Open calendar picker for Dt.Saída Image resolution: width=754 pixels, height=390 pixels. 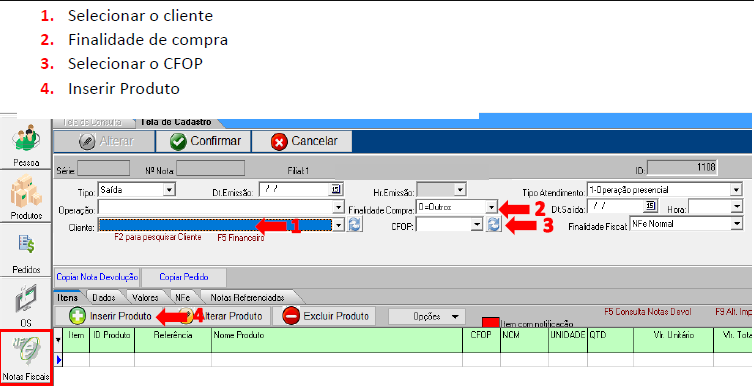pyautogui.click(x=650, y=206)
